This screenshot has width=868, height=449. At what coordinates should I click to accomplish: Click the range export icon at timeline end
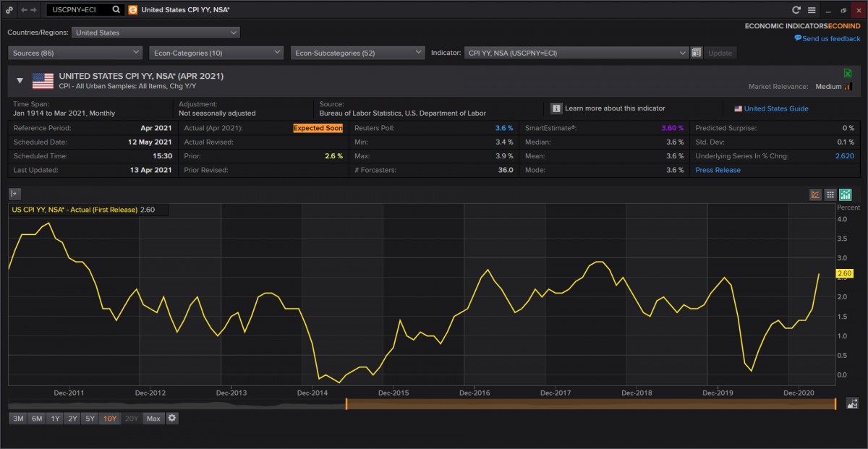(851, 403)
